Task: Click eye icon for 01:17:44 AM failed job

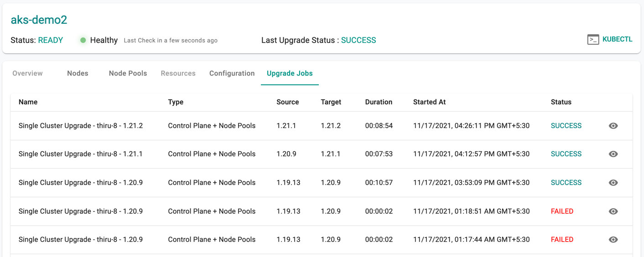Action: click(x=613, y=240)
